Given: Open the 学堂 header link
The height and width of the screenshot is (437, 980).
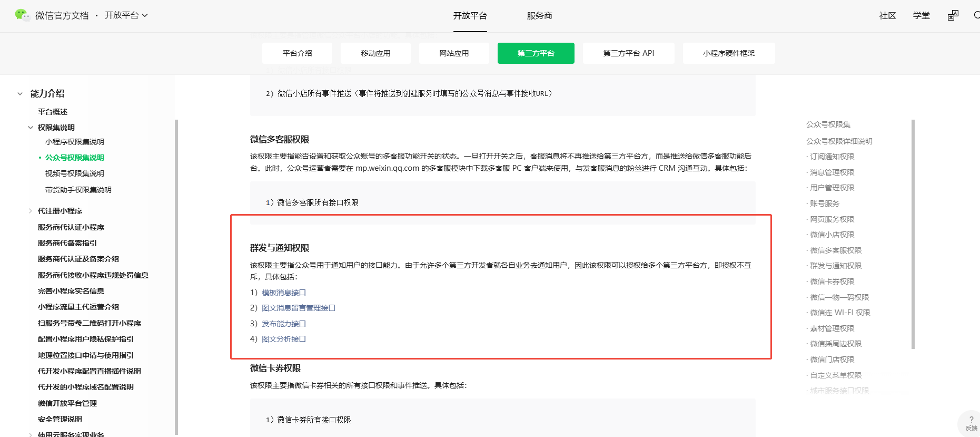Looking at the screenshot, I should 922,16.
